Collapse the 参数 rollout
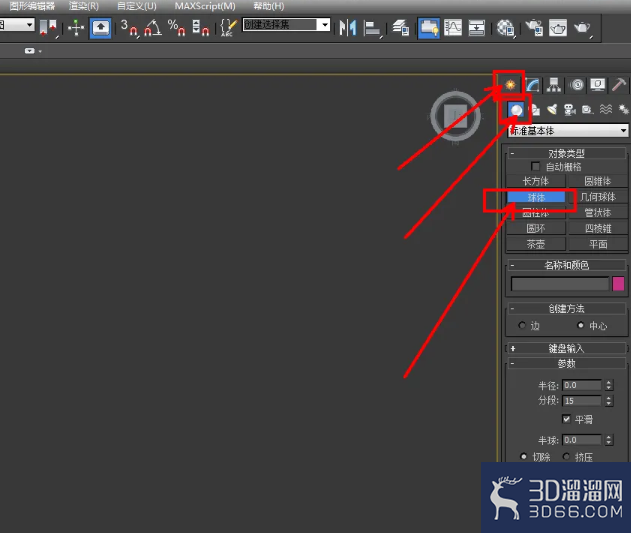This screenshot has height=533, width=631. point(566,364)
